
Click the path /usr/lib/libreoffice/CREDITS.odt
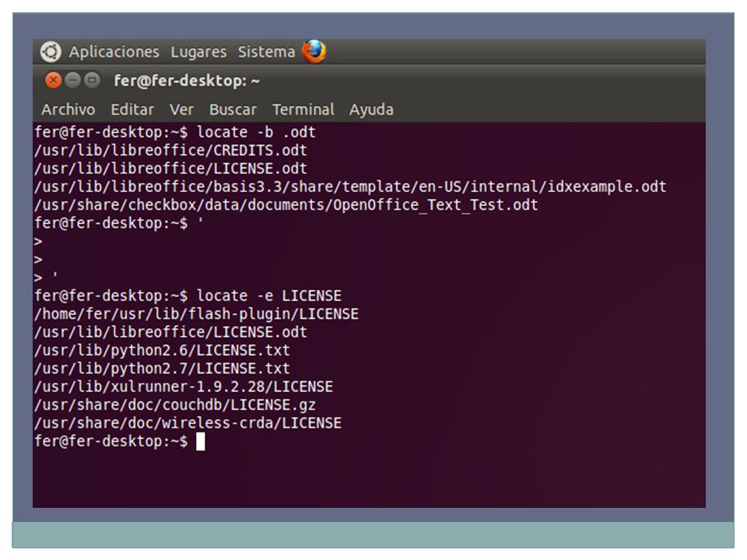[x=170, y=150]
